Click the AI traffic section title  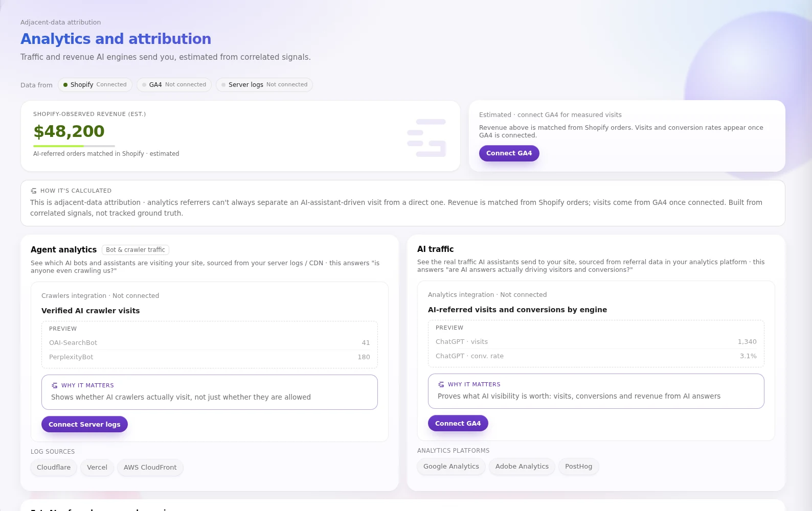[x=436, y=249]
